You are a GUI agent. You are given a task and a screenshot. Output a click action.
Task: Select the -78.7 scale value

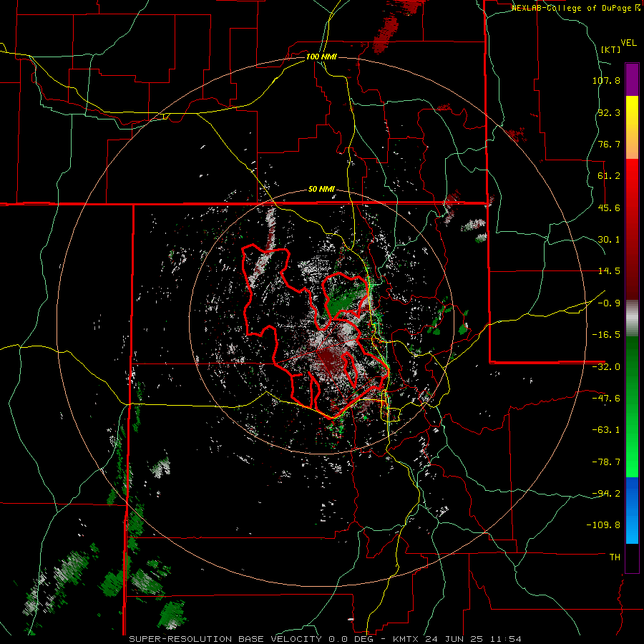(x=606, y=462)
